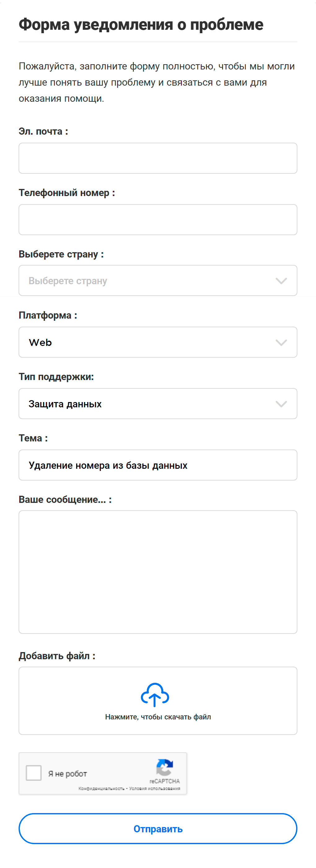Click the "Выберете страну" placeholder text
This screenshot has width=316, height=868.
[68, 281]
